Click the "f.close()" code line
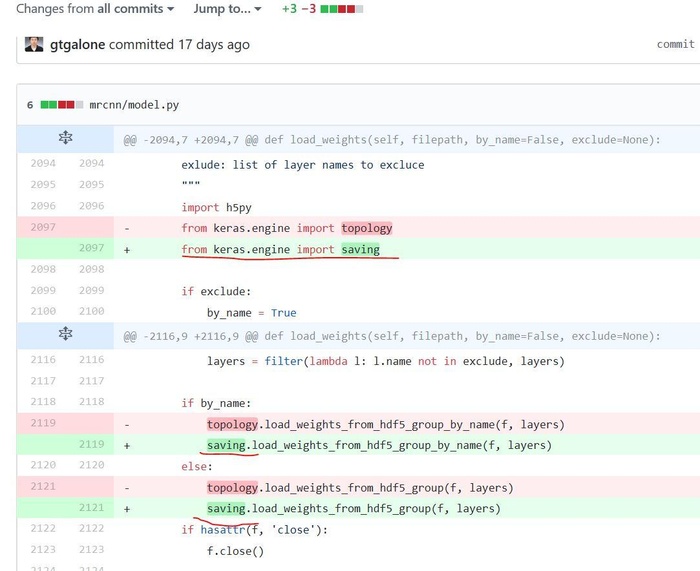Image resolution: width=700 pixels, height=571 pixels. click(x=236, y=551)
